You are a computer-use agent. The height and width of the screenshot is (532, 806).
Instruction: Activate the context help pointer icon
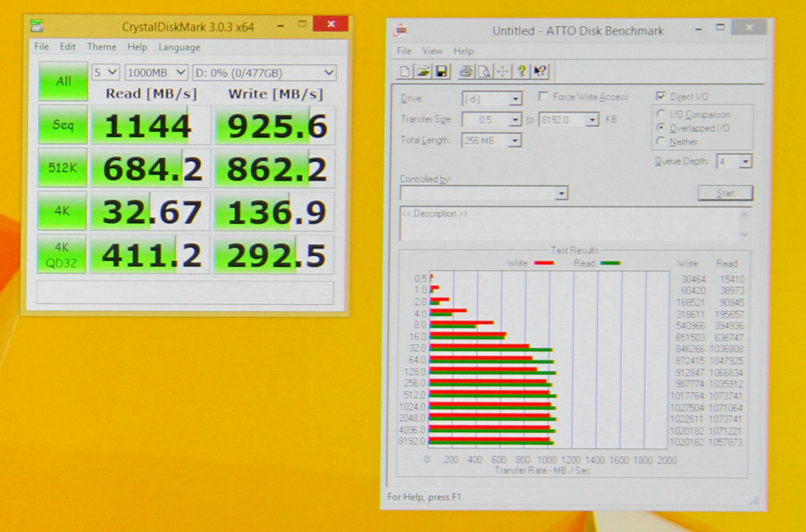click(540, 71)
